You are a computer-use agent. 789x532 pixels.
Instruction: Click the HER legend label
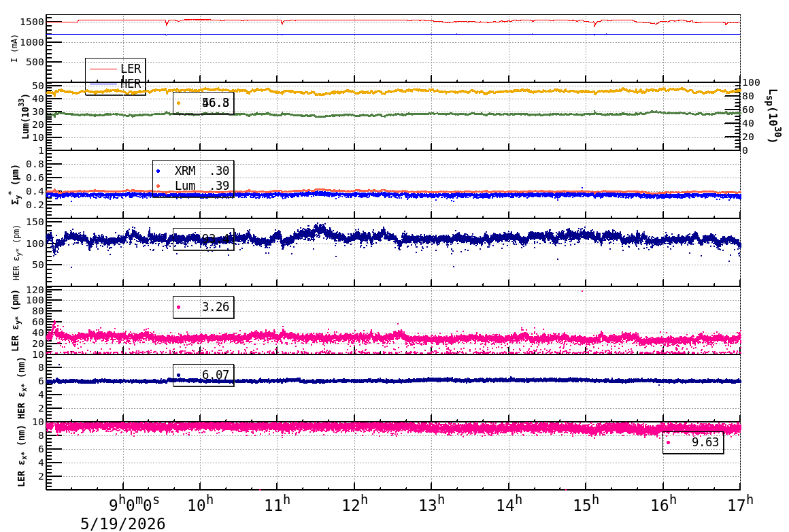pos(131,84)
